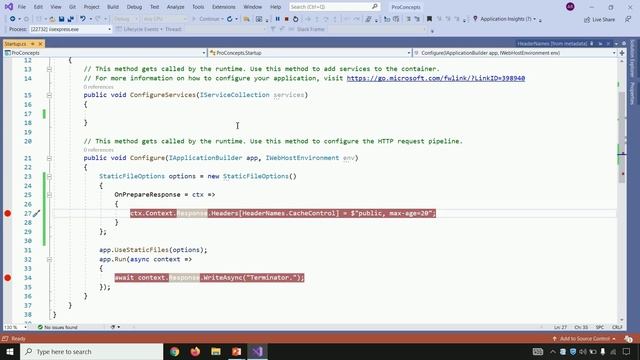The width and height of the screenshot is (640, 360).
Task: Click the Save file toolbar icon
Action: 61,19
